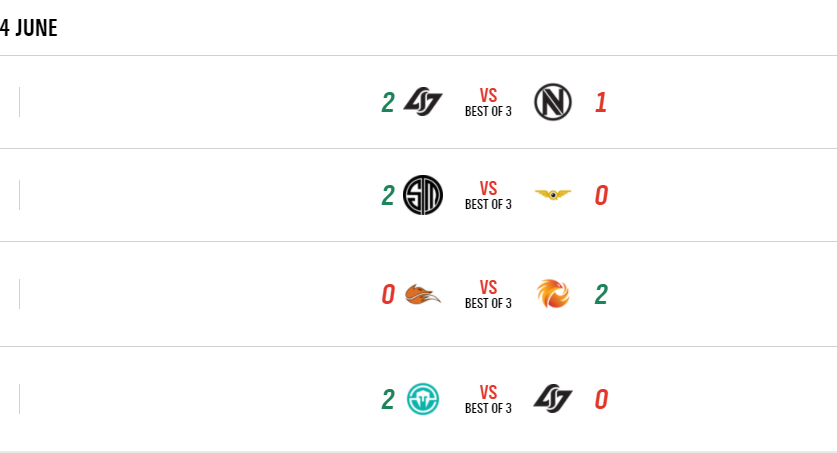This screenshot has height=453, width=837.
Task: Click Team Envy's red score of 1
Action: point(601,102)
